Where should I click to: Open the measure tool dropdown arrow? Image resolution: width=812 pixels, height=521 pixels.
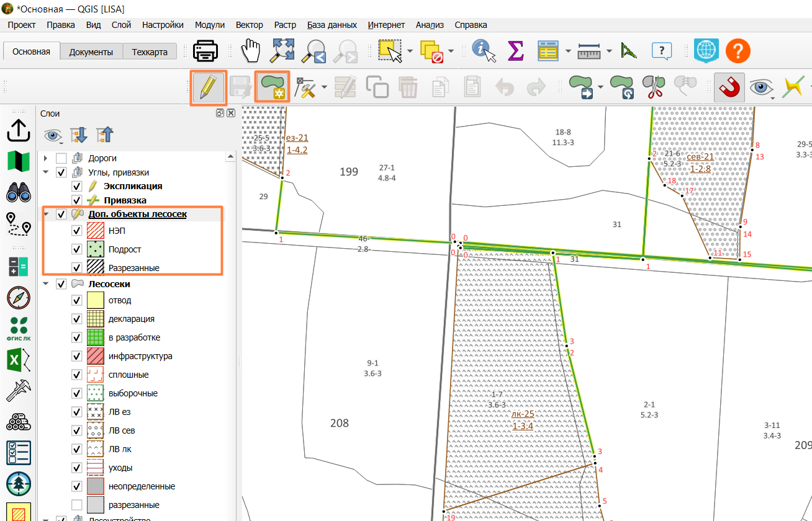click(x=610, y=51)
